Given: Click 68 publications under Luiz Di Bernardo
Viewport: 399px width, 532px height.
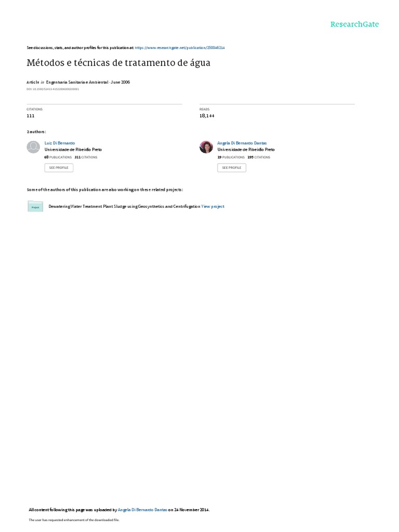Looking at the screenshot, I should (x=58, y=157).
